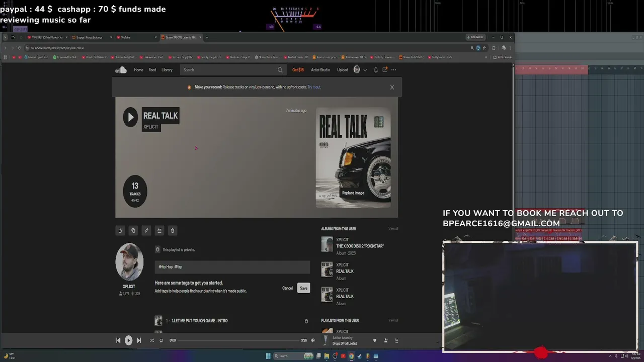Open the three-dot more menu in header
644x362 pixels.
(x=394, y=70)
